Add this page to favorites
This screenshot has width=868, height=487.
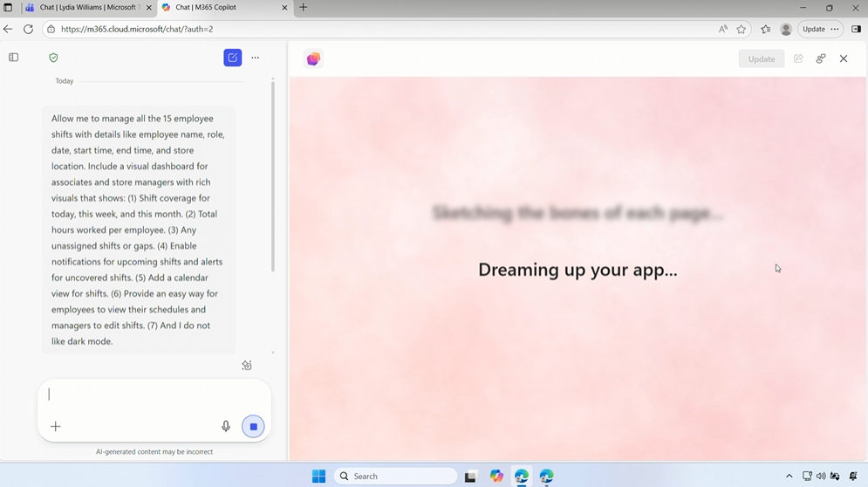tap(742, 29)
